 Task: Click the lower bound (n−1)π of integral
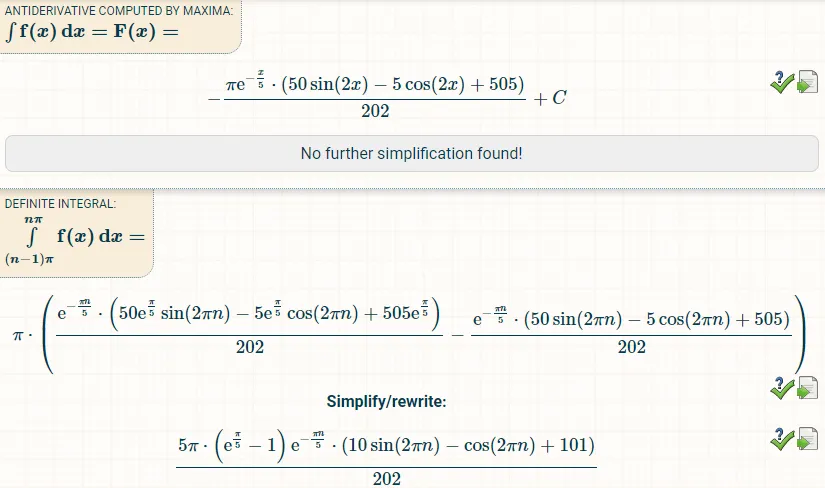(x=29, y=259)
